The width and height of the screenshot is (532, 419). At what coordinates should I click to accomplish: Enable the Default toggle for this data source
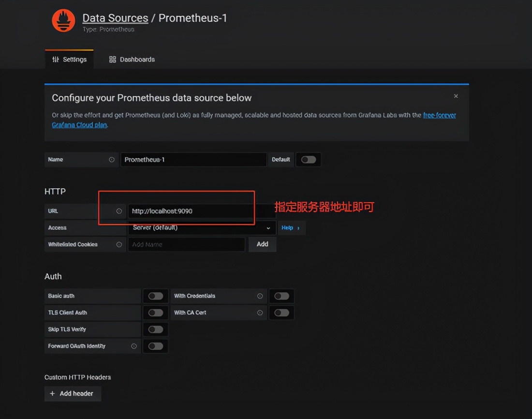(x=308, y=159)
